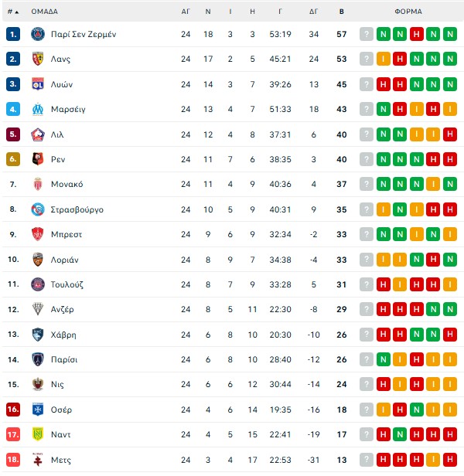Sort by the ΔΓ goal difference header
Screen dimensions: 464x476
(313, 12)
